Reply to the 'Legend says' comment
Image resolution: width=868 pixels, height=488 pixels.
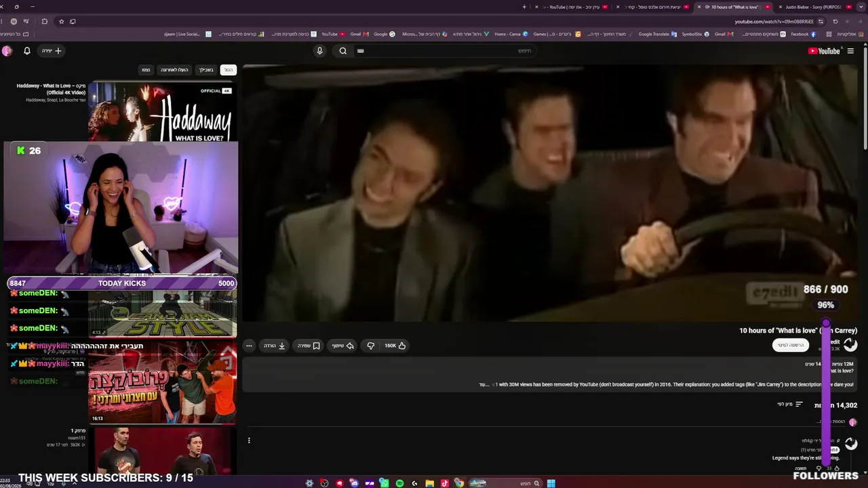[801, 468]
